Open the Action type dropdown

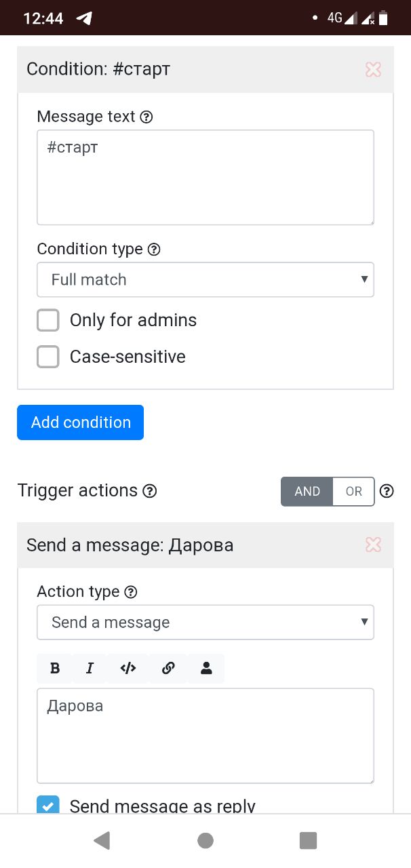[206, 623]
